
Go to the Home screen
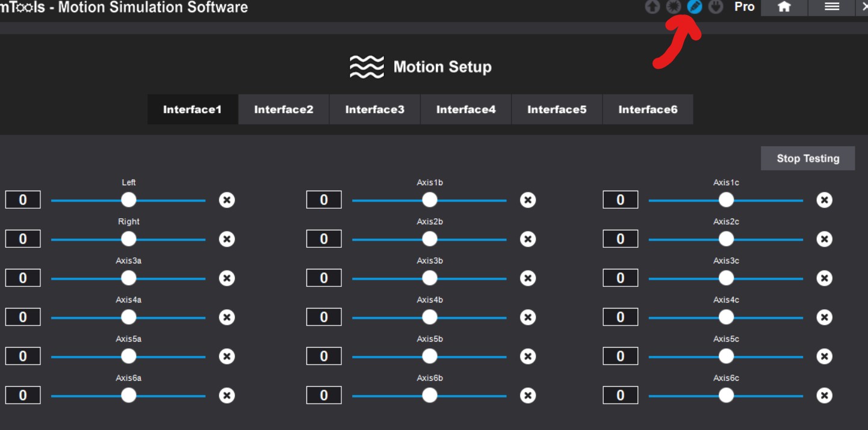click(784, 7)
